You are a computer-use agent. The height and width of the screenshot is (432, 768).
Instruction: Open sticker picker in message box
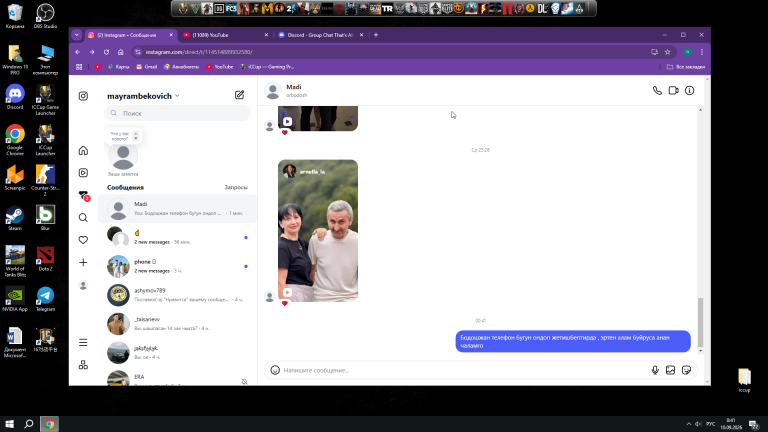click(x=686, y=370)
